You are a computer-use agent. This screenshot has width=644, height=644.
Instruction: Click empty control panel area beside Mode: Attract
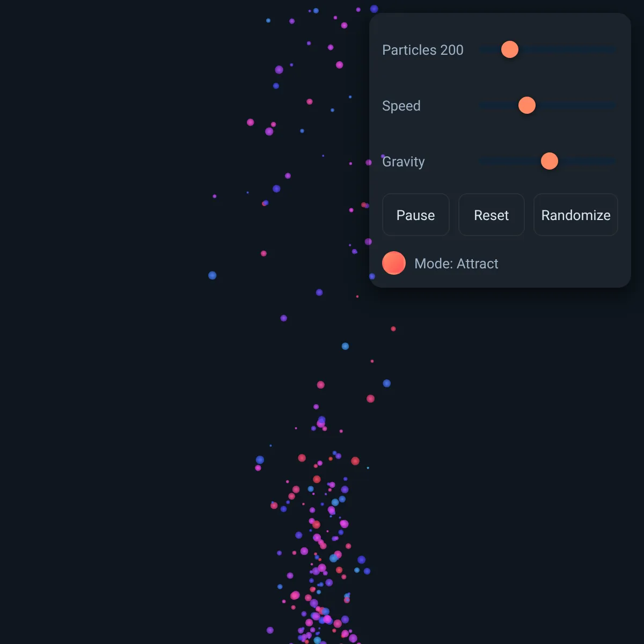pyautogui.click(x=563, y=264)
